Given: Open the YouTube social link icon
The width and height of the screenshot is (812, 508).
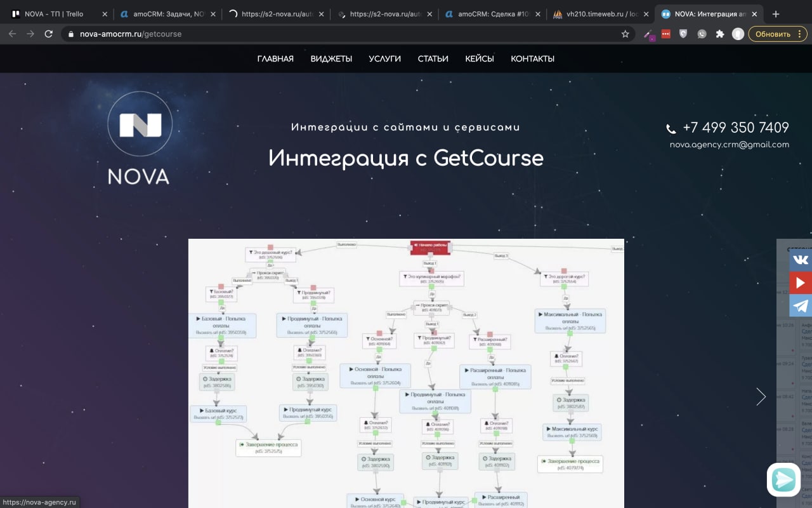Looking at the screenshot, I should tap(801, 283).
